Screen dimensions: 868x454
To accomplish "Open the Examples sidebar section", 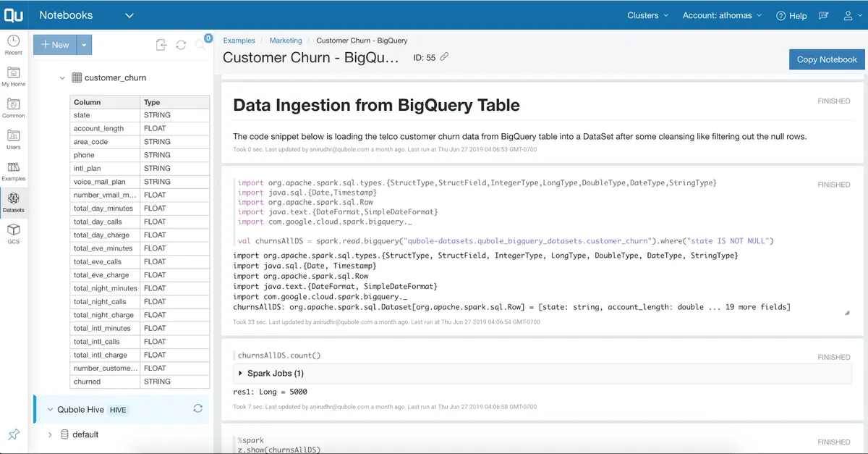I will tap(14, 171).
